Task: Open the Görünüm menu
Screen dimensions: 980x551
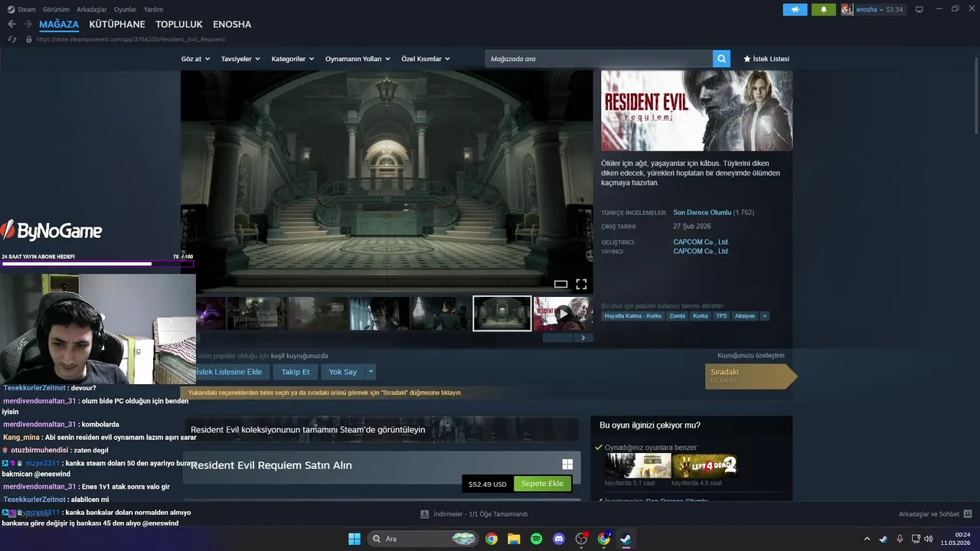Action: click(x=56, y=9)
